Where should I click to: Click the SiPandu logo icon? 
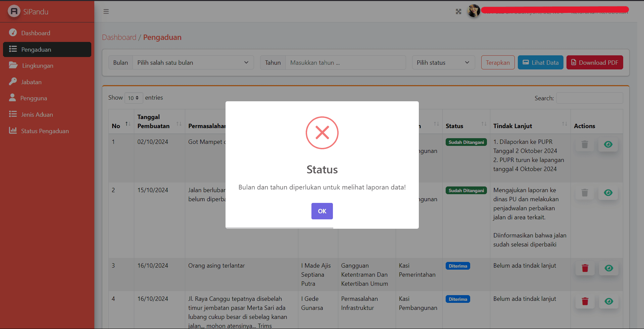point(14,11)
